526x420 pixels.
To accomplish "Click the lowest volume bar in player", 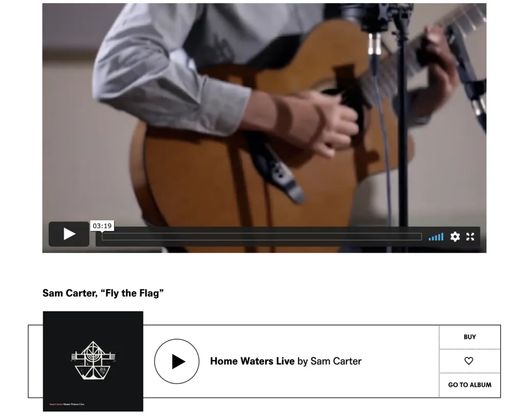I will pos(430,239).
